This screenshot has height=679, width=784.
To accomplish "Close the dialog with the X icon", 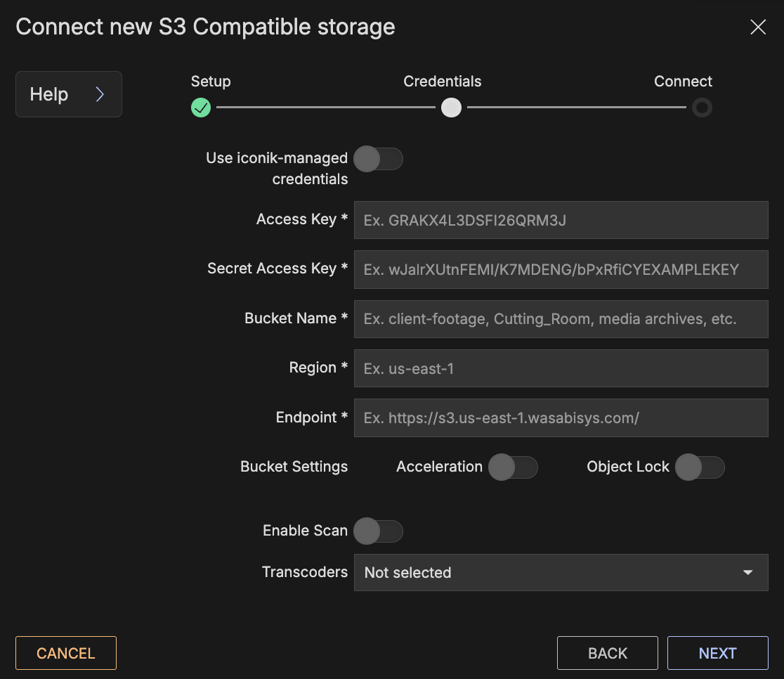I will tap(758, 27).
